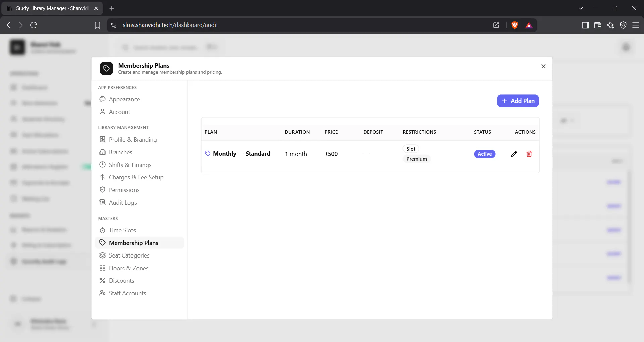Click the Time Slots stopwatch icon
The width and height of the screenshot is (644, 342).
[102, 230]
